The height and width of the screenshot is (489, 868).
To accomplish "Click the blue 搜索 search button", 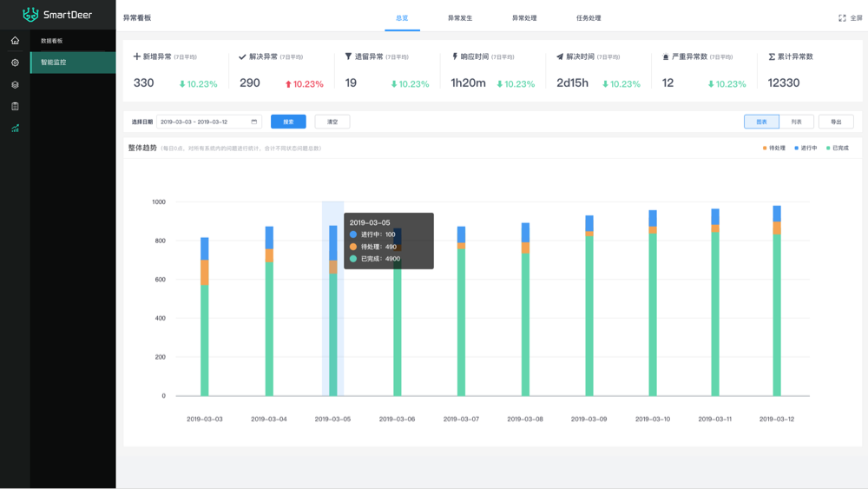I will pos(288,122).
